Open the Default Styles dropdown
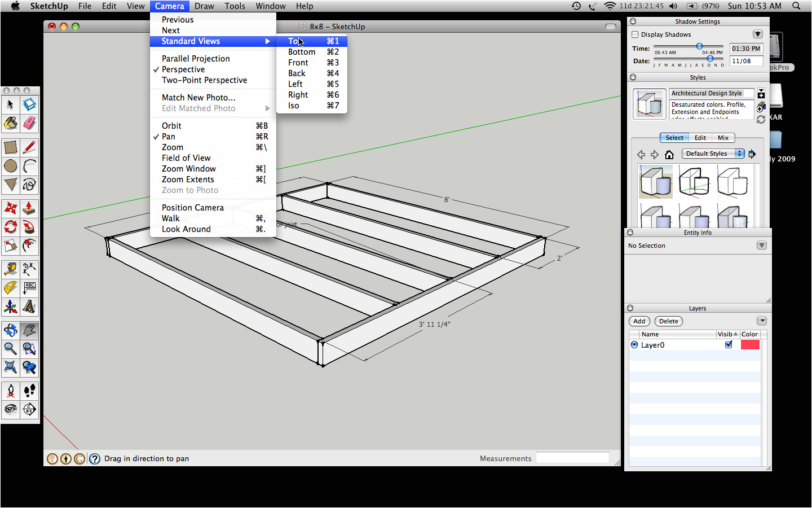 [x=713, y=154]
